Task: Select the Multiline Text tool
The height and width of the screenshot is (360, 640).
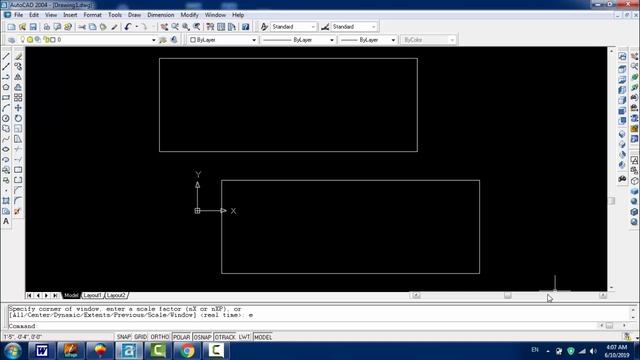Action: pyautogui.click(x=6, y=222)
